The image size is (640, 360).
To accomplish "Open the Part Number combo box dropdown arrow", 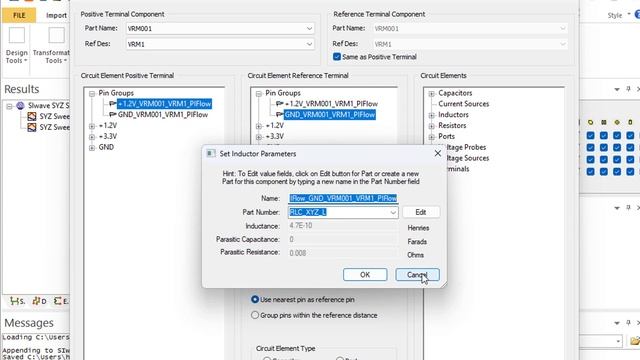I will point(393,212).
